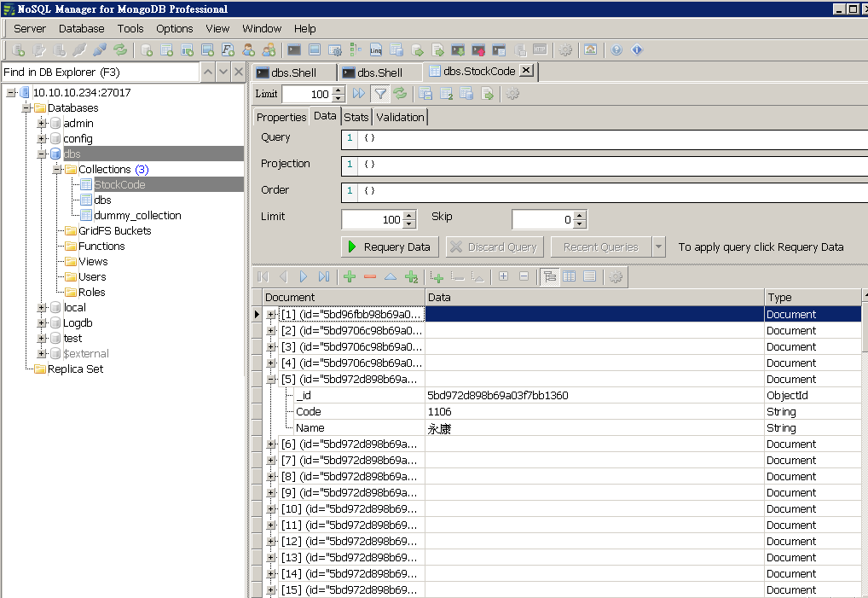Click the Discard Query button
The height and width of the screenshot is (598, 868).
click(495, 247)
